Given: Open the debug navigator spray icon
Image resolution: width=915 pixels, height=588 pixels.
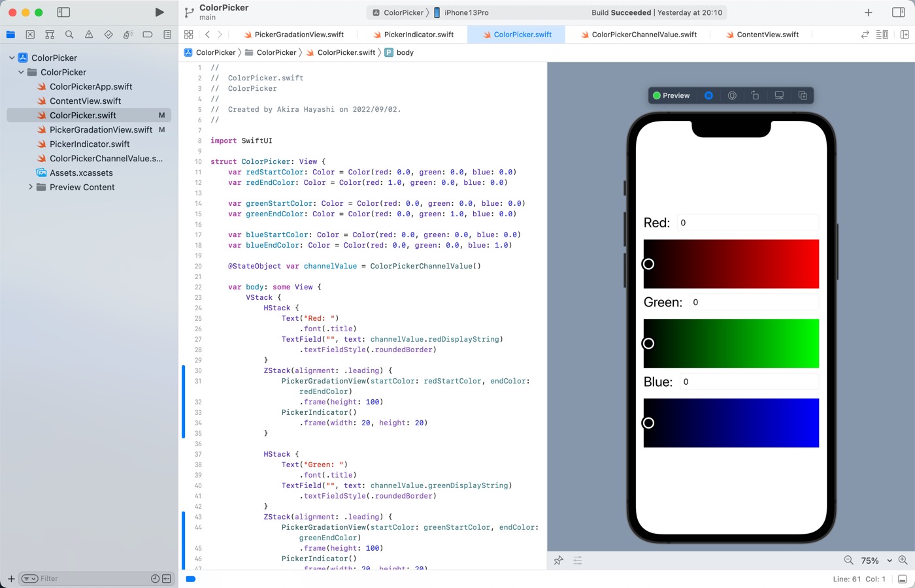Looking at the screenshot, I should point(128,35).
